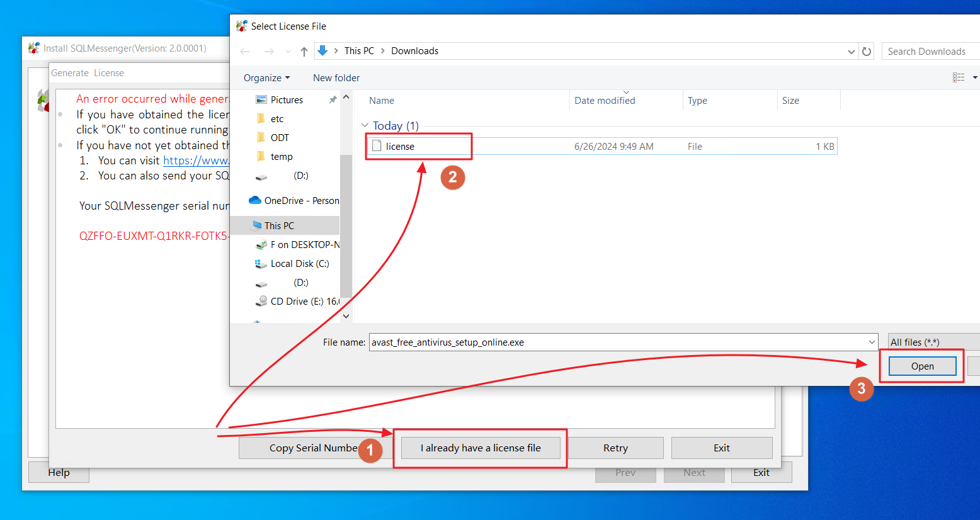Viewport: 980px width, 520px height.
Task: Click New folder
Action: 336,78
